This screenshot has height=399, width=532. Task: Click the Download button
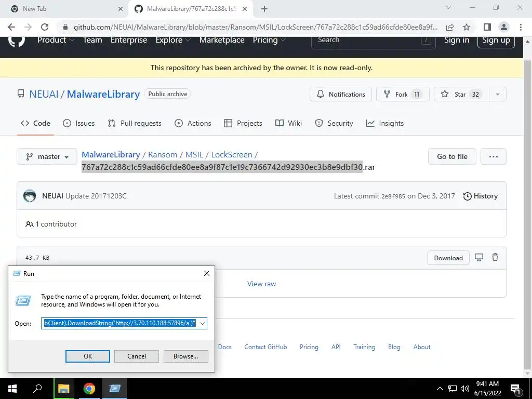(x=448, y=258)
